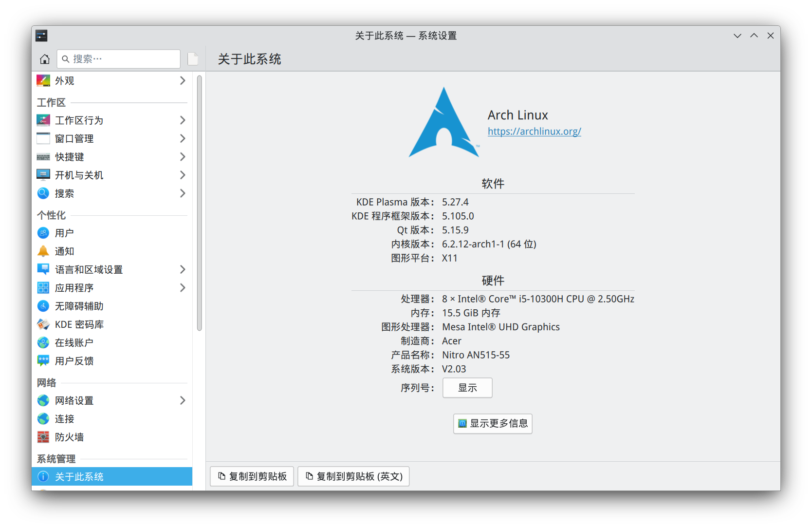The image size is (812, 528).
Task: Open the KDE 密码库 wallet icon
Action: coord(43,324)
